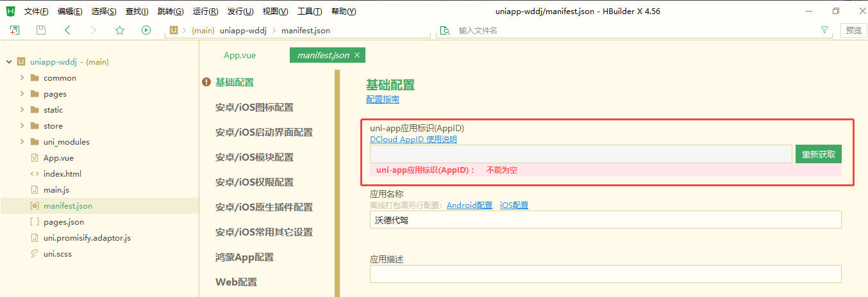Expand the pages folder
Image resolution: width=868 pixels, height=297 pixels.
pos(22,94)
